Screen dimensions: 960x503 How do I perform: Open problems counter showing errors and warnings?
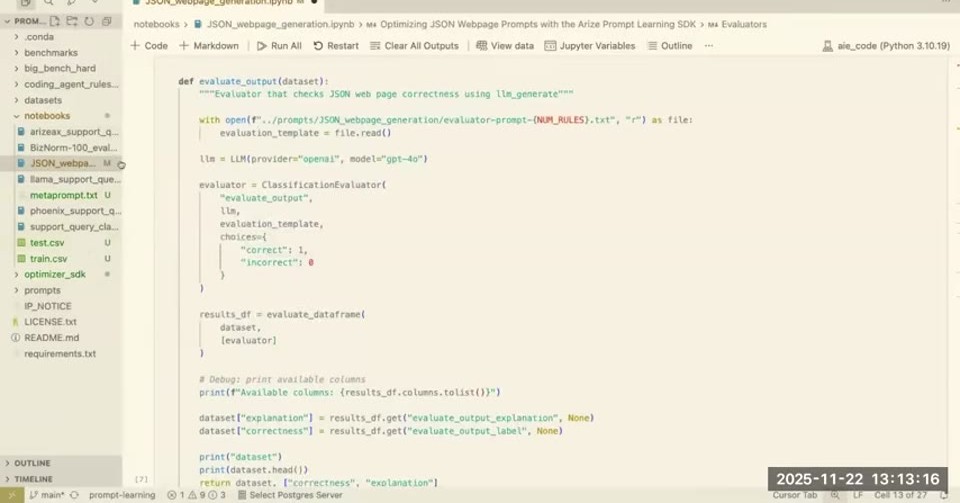[197, 495]
